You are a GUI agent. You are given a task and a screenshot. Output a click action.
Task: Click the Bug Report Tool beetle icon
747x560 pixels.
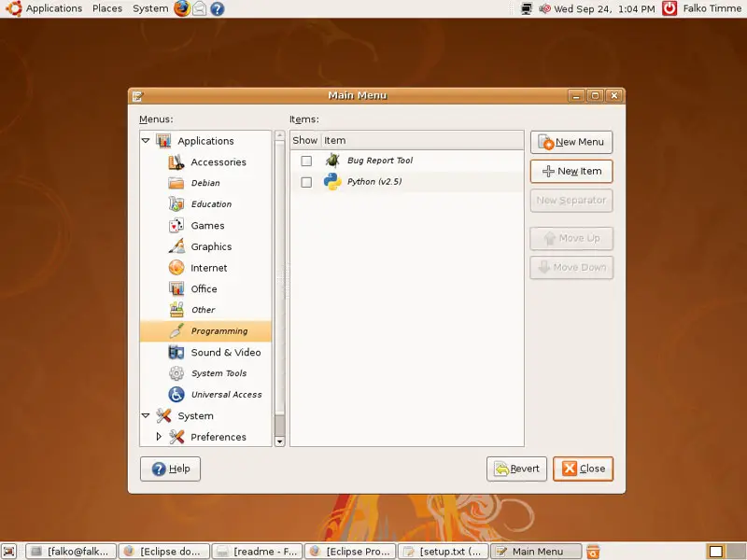coord(332,161)
